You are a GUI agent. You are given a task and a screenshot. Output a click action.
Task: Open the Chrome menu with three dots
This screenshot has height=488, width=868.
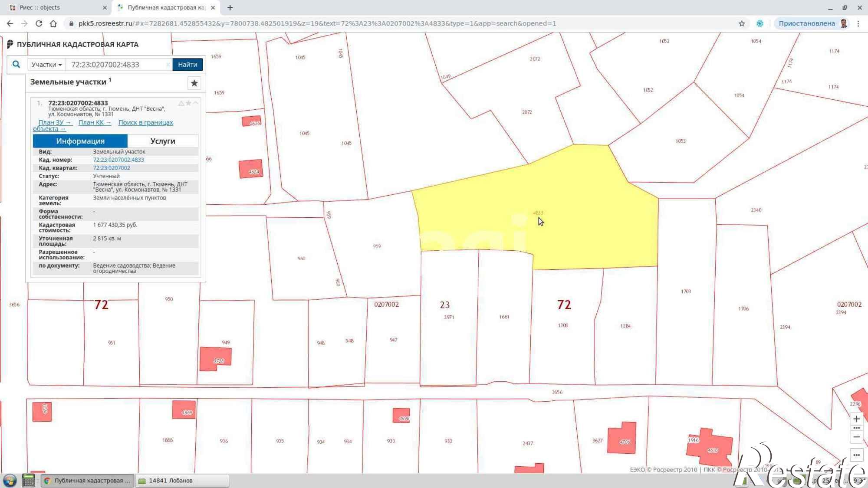(x=858, y=23)
